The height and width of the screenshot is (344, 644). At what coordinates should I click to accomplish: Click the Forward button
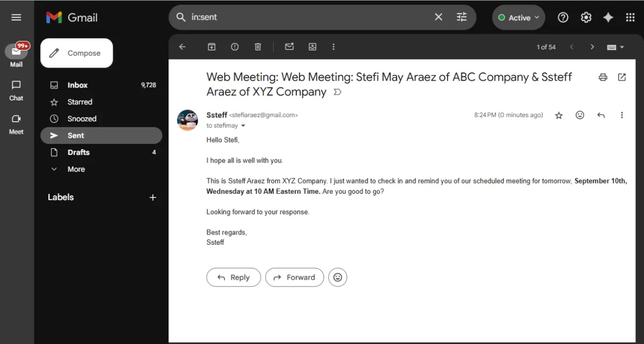pyautogui.click(x=295, y=277)
